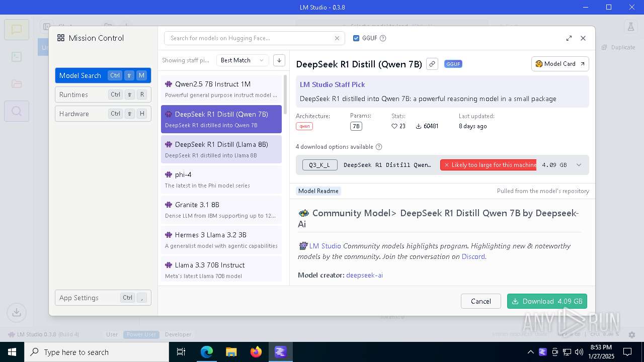The image size is (644, 362).
Task: Toggle the GGUF checkbox
Action: click(x=356, y=38)
